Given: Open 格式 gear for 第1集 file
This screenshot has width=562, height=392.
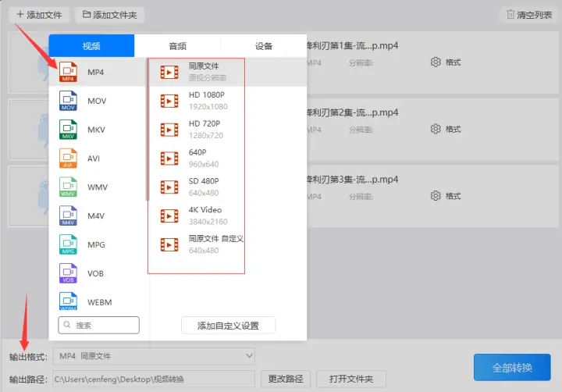Looking at the screenshot, I should 436,62.
